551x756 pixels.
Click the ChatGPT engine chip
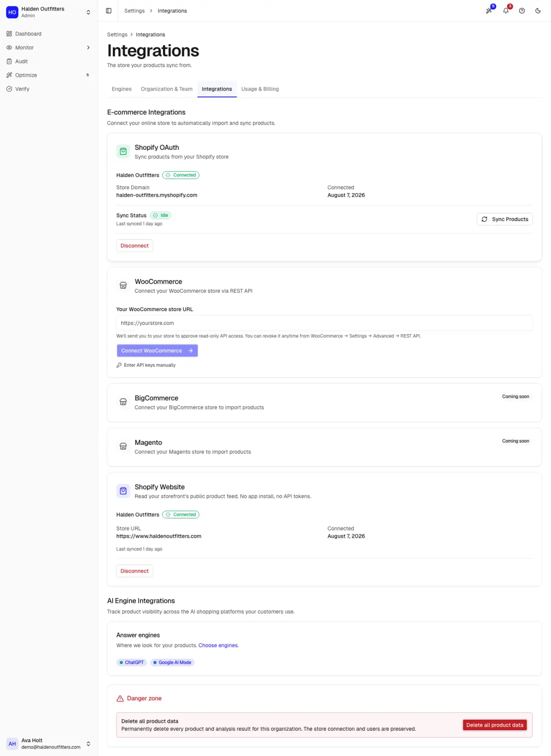pos(131,663)
